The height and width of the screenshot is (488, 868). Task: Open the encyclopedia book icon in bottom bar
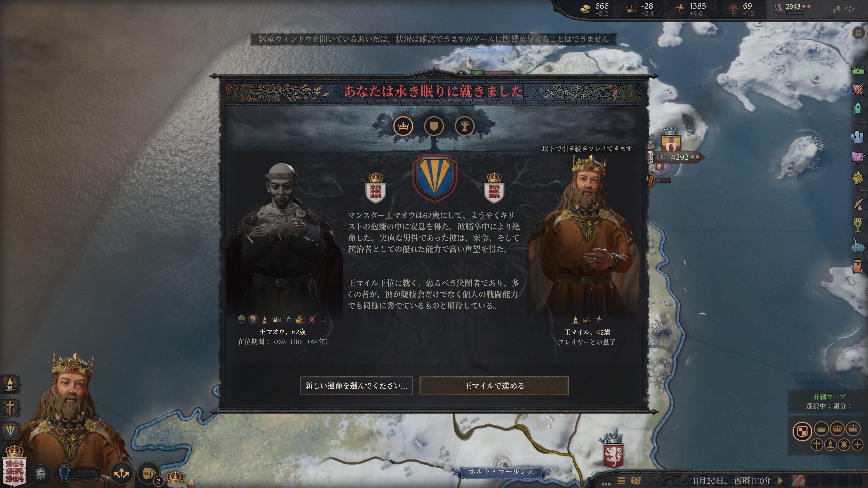click(636, 481)
